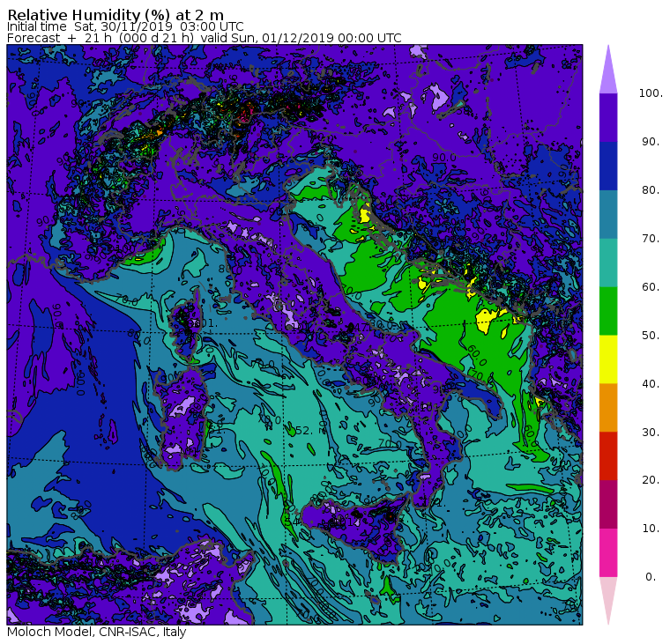Click the '60.0' contour label in the Adriatic

(x=477, y=355)
